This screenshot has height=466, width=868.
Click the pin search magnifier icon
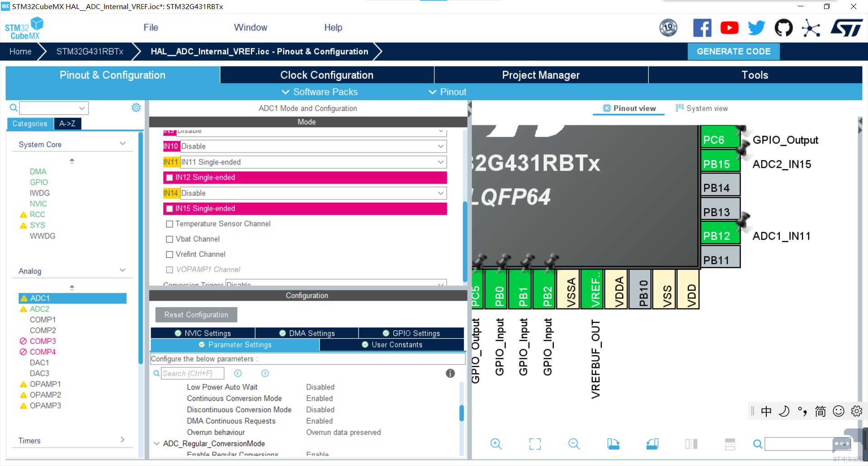click(x=758, y=444)
